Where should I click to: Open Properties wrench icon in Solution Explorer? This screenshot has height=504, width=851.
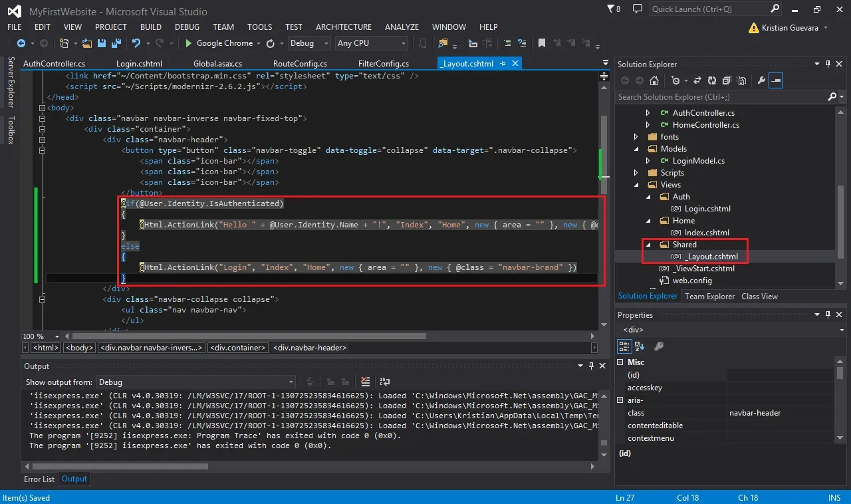761,80
